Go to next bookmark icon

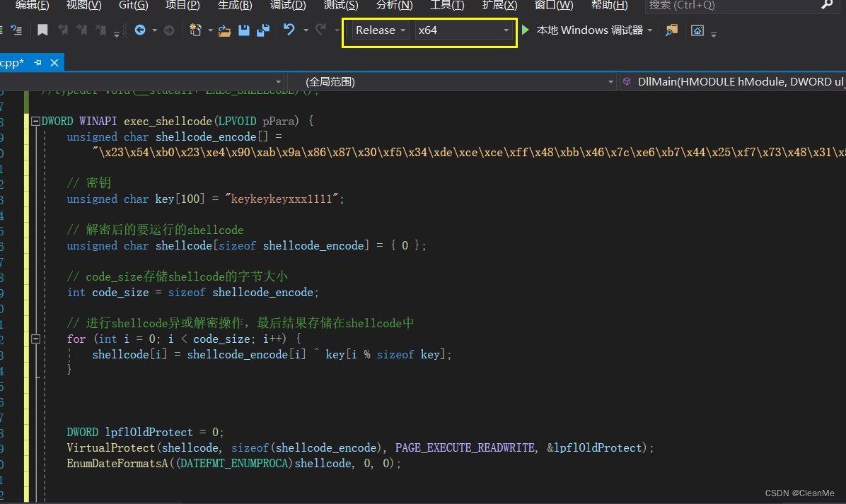click(82, 30)
